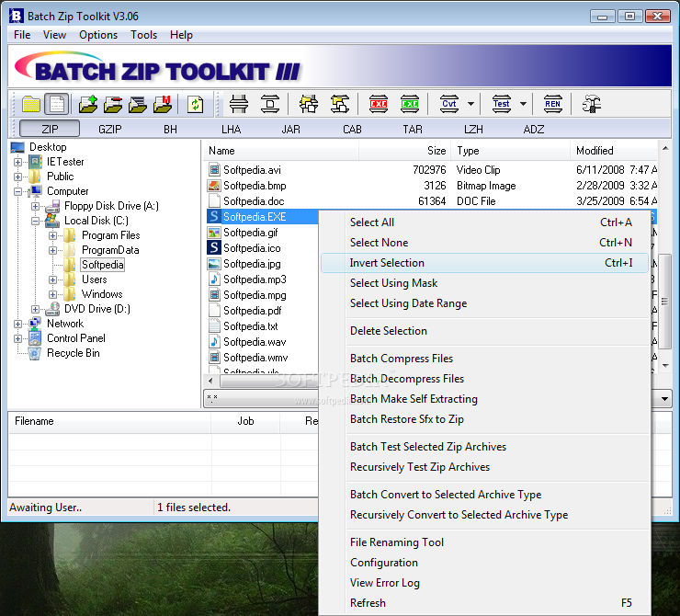Choose Select Using Mask
This screenshot has height=616, width=680.
(x=484, y=283)
